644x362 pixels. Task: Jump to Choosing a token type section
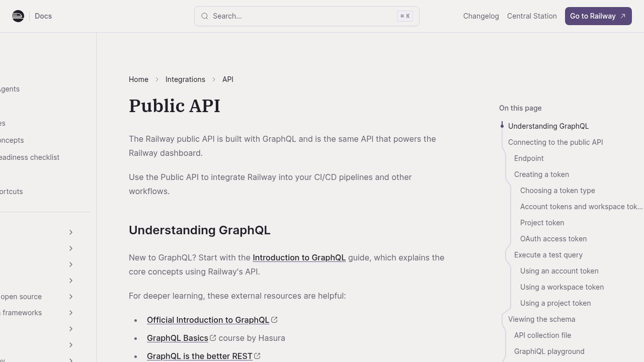(x=557, y=191)
